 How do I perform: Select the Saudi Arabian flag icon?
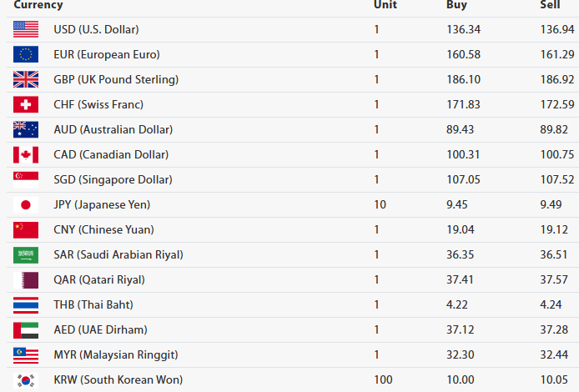coord(26,255)
